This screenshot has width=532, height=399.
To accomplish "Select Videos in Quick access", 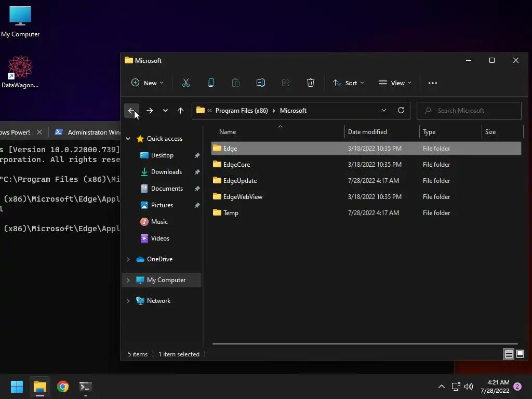I will 160,238.
